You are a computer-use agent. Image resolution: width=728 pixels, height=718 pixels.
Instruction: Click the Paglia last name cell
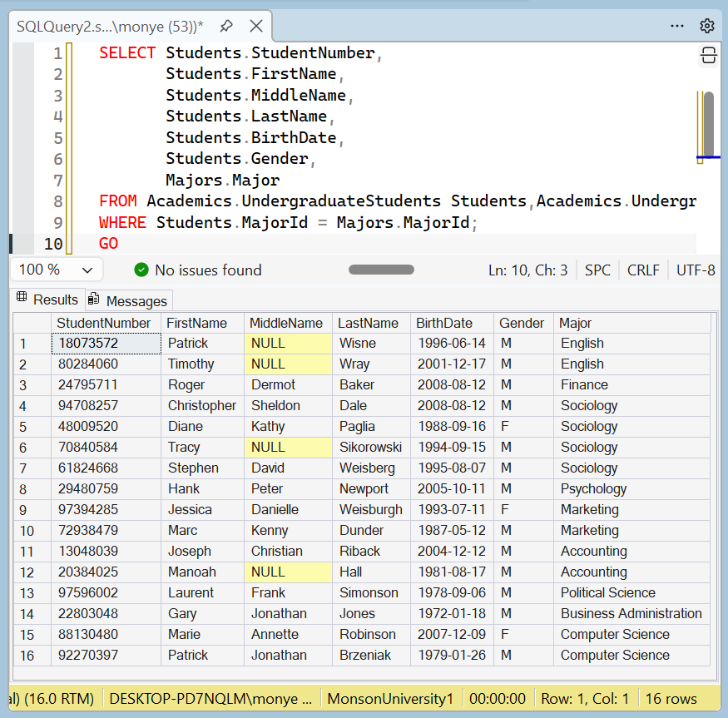point(371,426)
